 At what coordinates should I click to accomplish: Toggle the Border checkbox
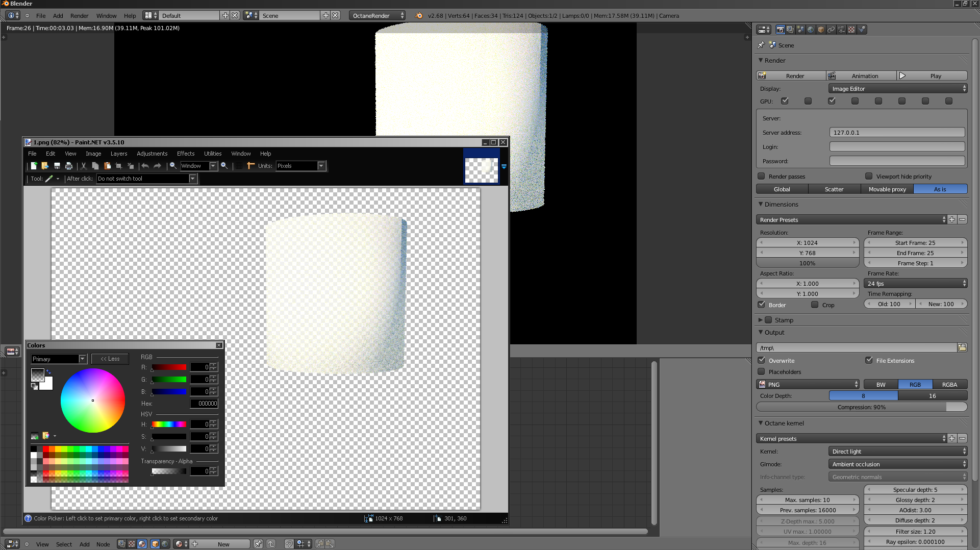[x=761, y=305]
